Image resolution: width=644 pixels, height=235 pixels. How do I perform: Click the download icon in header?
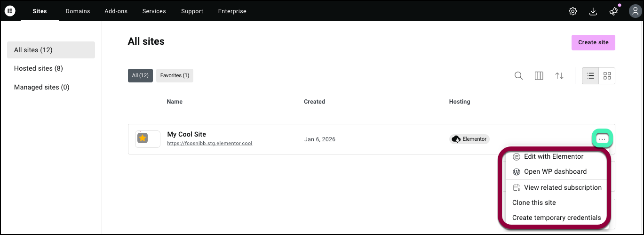(593, 11)
